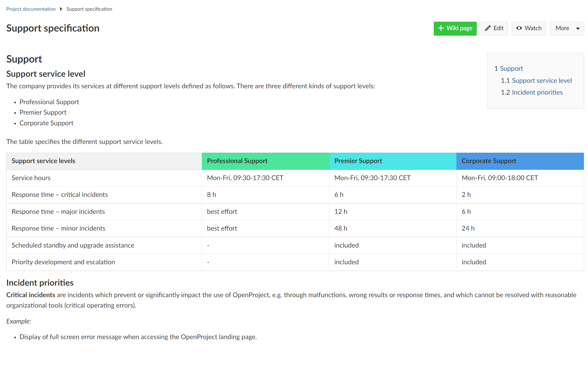Click the eye icon to watch page

[519, 28]
